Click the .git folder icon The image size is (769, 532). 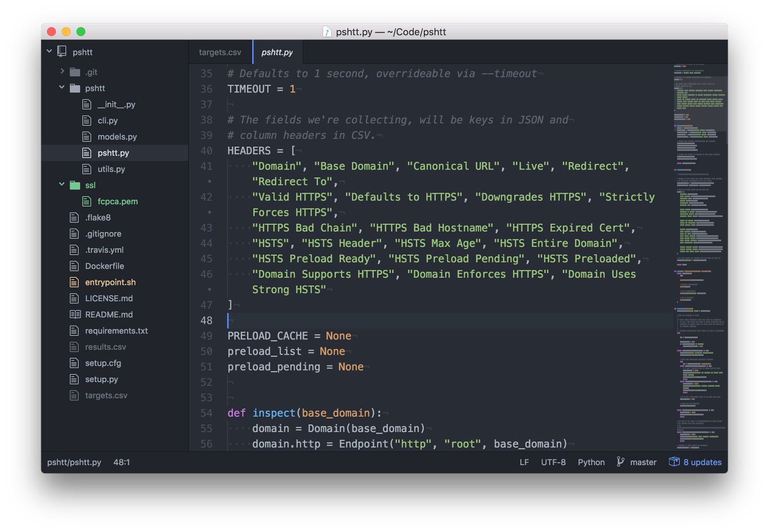click(x=75, y=72)
